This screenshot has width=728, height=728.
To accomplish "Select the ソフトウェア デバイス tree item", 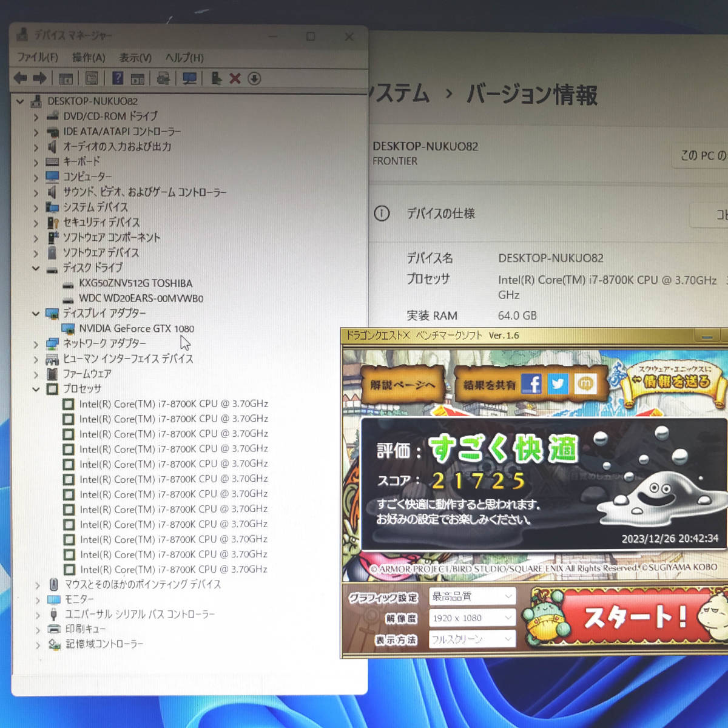I will pyautogui.click(x=101, y=252).
